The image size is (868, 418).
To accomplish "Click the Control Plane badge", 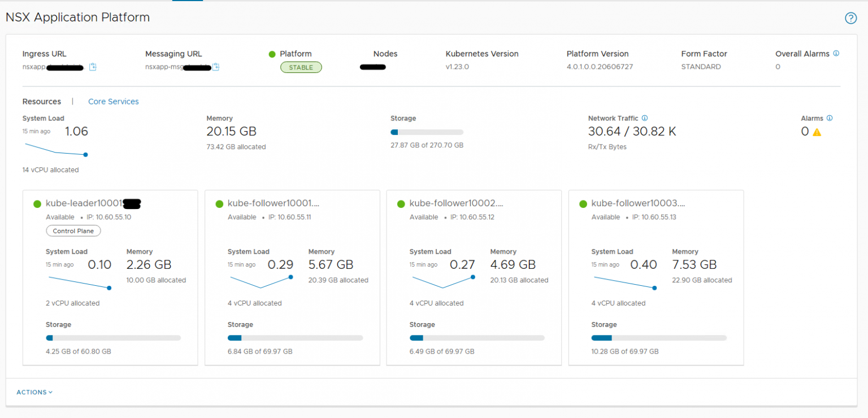I will (73, 230).
